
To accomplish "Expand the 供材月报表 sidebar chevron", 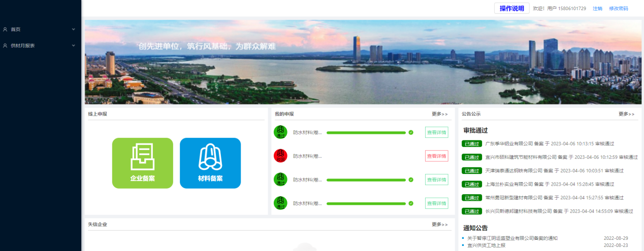I will 73,46.
